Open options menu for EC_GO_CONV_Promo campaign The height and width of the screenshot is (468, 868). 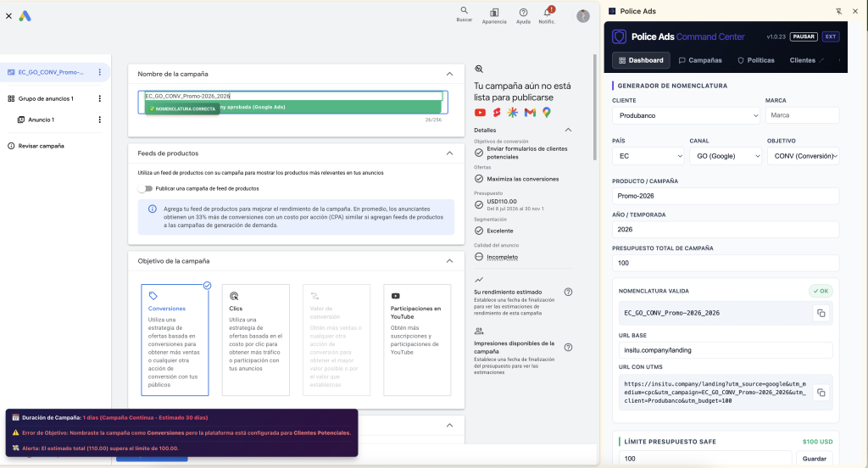click(100, 72)
